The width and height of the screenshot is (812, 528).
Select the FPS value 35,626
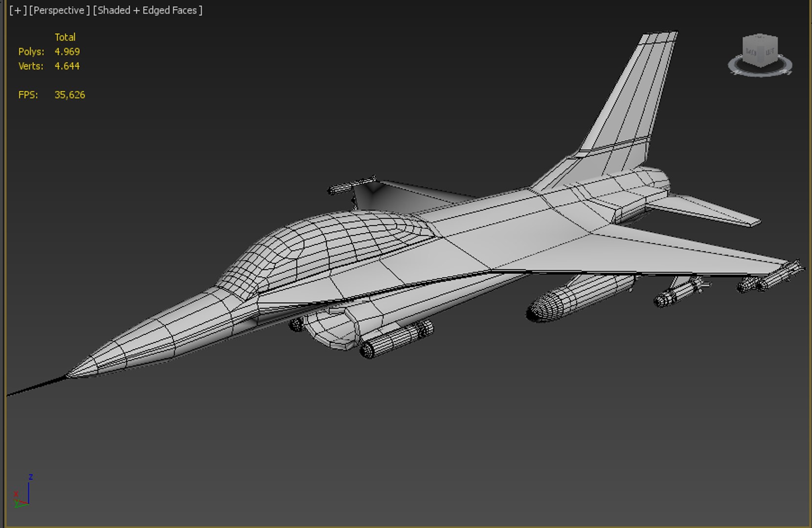69,95
